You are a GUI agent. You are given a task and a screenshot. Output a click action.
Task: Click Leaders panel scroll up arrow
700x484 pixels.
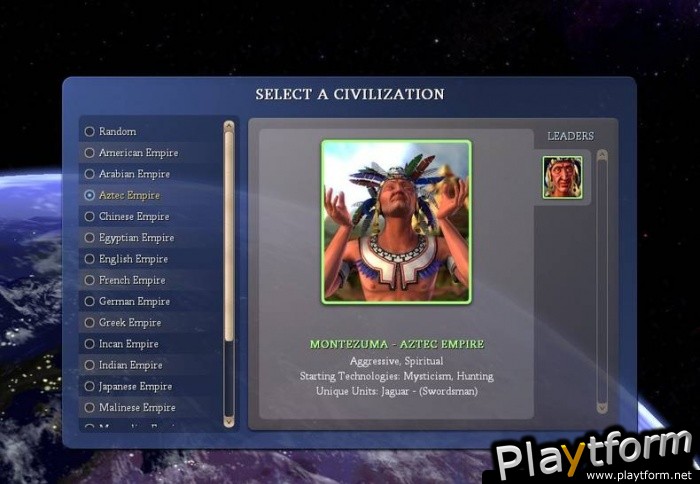coord(602,155)
